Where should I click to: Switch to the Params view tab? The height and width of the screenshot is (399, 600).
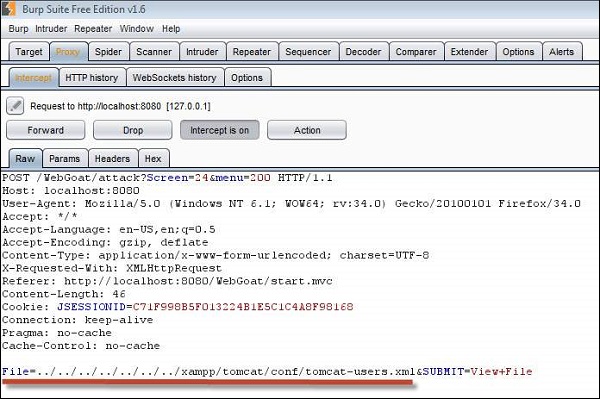click(65, 158)
